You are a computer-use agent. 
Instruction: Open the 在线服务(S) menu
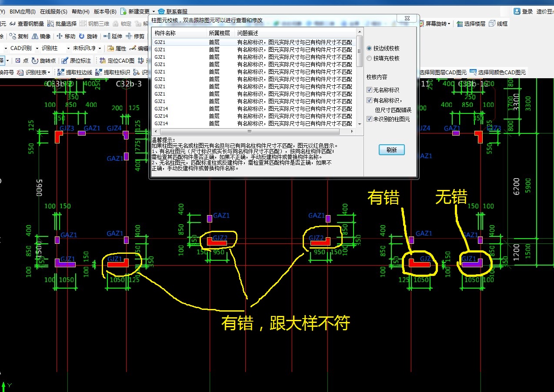[x=53, y=12]
